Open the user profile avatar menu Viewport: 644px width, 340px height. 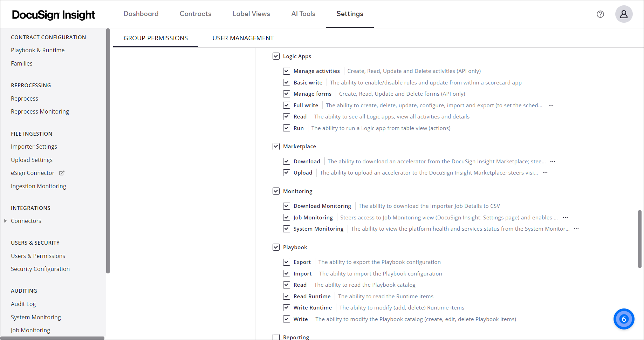624,14
